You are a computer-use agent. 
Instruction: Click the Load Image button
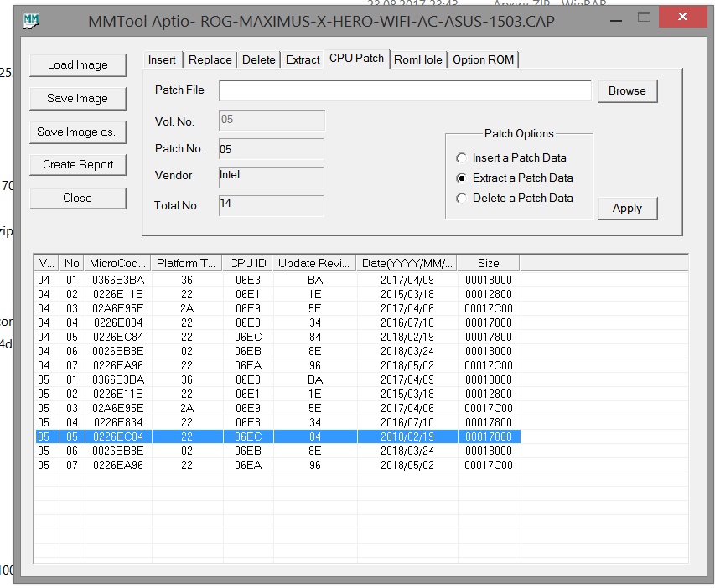click(77, 65)
